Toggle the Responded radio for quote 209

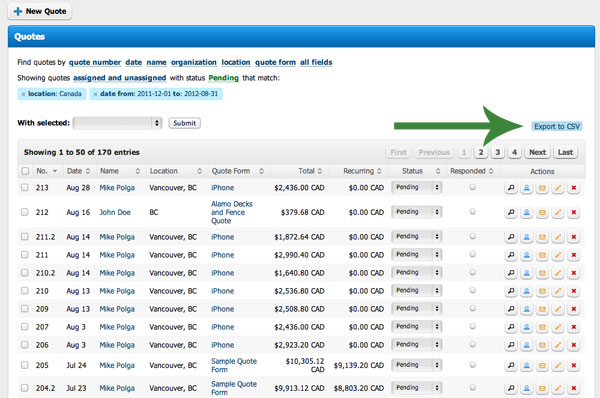[x=473, y=308]
